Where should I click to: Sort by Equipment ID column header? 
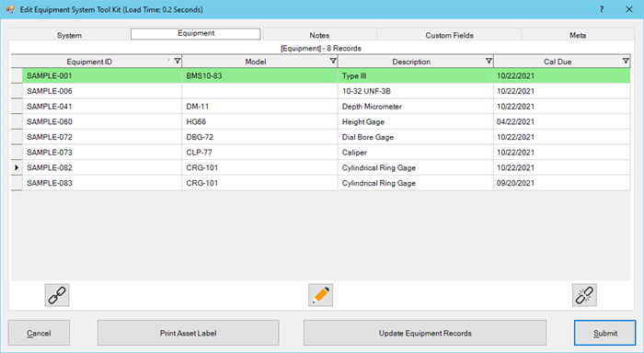pyautogui.click(x=89, y=62)
